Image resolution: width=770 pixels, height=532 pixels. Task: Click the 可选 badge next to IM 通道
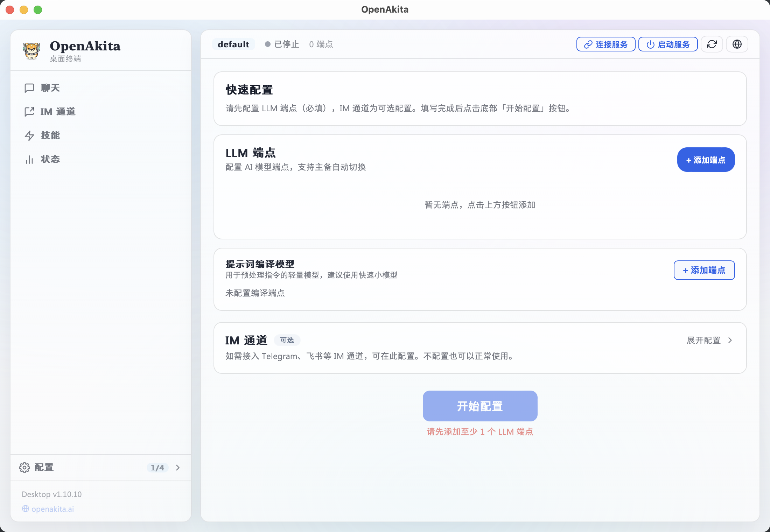[287, 340]
